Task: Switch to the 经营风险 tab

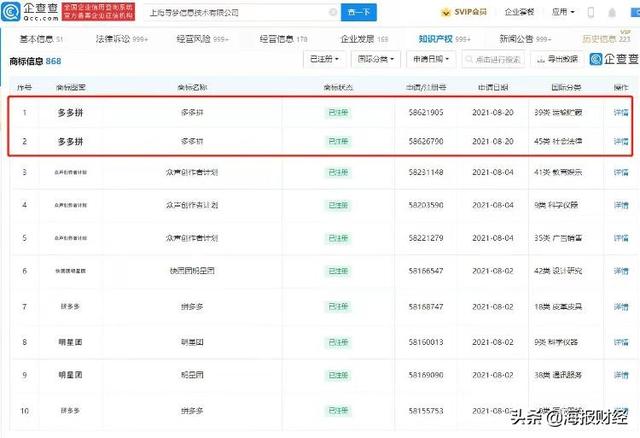Action: 202,39
